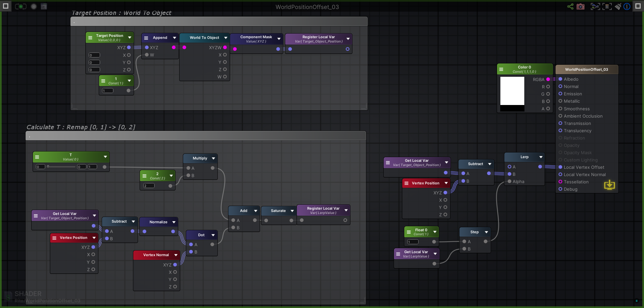This screenshot has height=308, width=644.
Task: Open the Color 0 node's header menu icon
Action: (x=502, y=69)
